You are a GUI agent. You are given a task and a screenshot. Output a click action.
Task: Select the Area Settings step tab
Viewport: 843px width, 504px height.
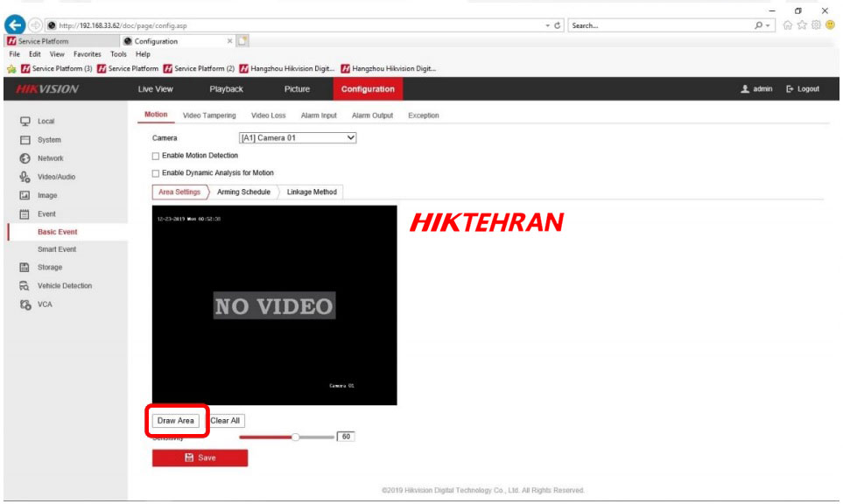pyautogui.click(x=179, y=192)
